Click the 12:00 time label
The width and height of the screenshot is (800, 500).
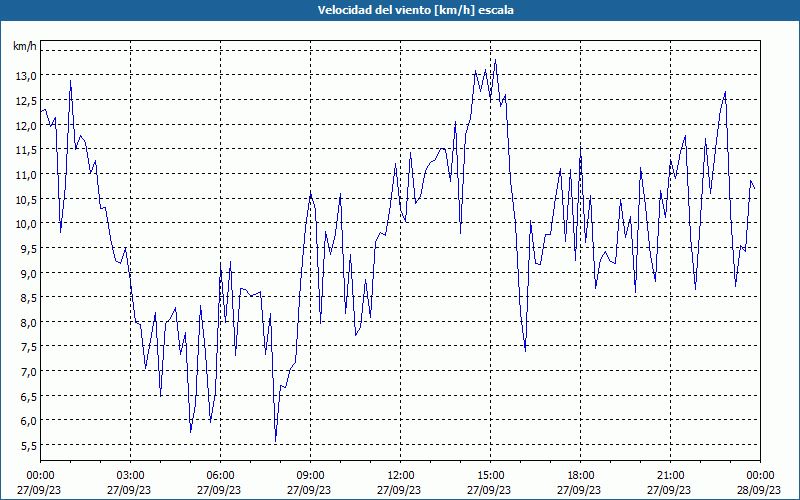401,476
